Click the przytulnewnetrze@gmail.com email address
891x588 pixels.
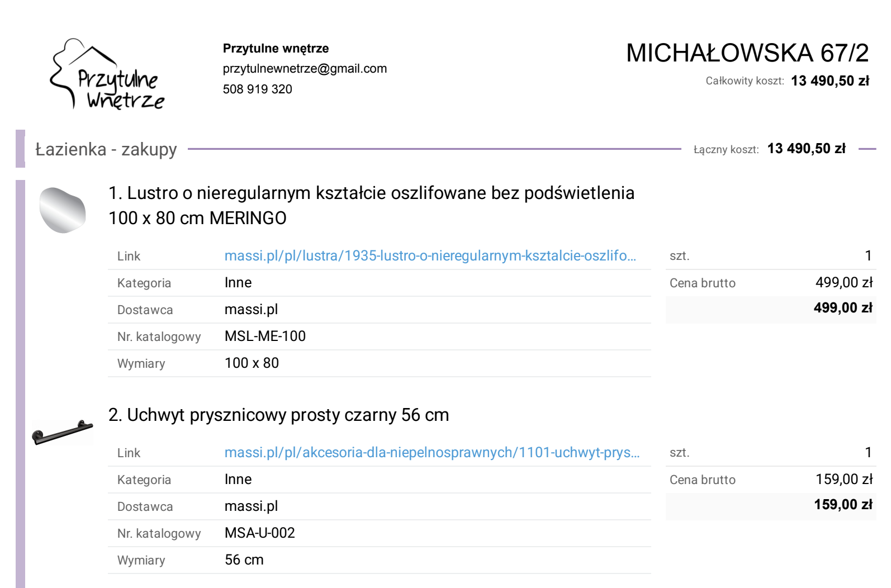pyautogui.click(x=305, y=69)
